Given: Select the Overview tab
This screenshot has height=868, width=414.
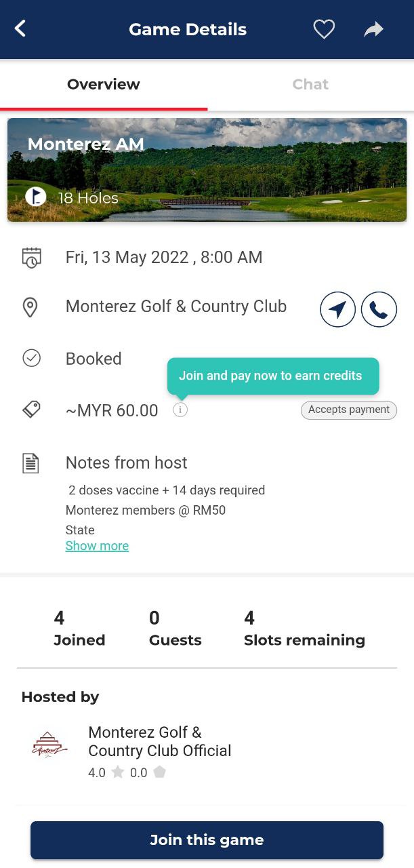Looking at the screenshot, I should click(x=104, y=85).
